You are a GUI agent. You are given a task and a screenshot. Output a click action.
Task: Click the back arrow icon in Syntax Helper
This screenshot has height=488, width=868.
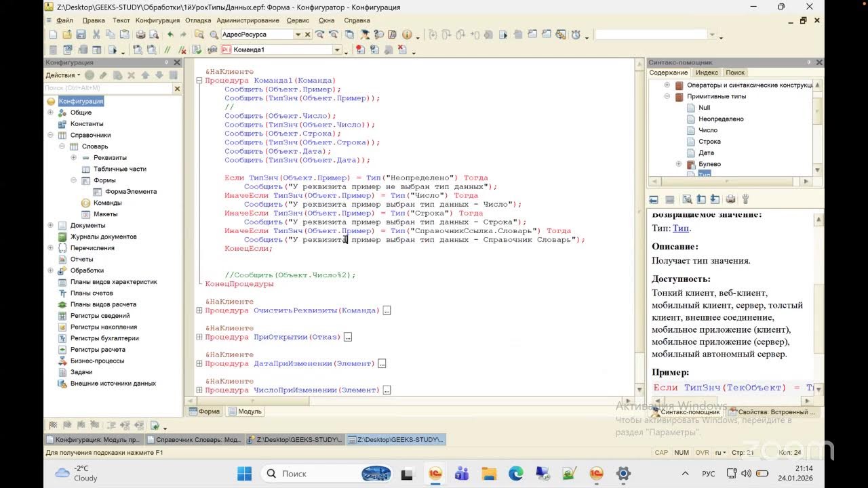click(x=654, y=199)
